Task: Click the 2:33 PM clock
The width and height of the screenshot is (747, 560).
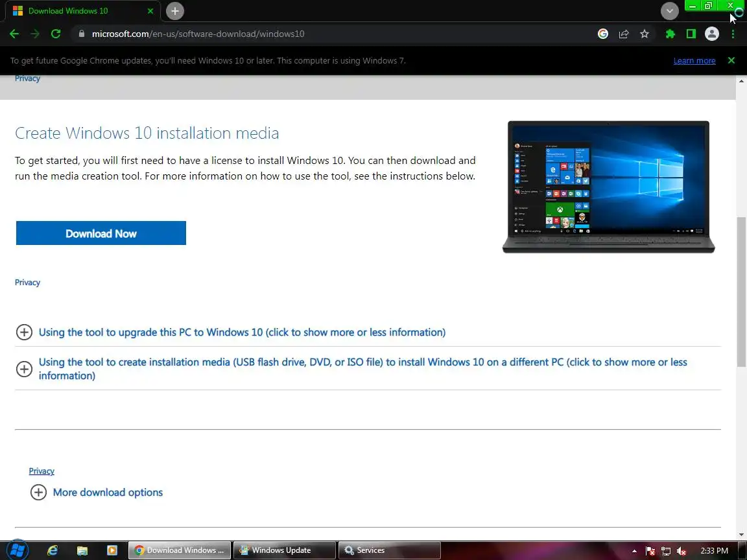Action: [x=714, y=550]
